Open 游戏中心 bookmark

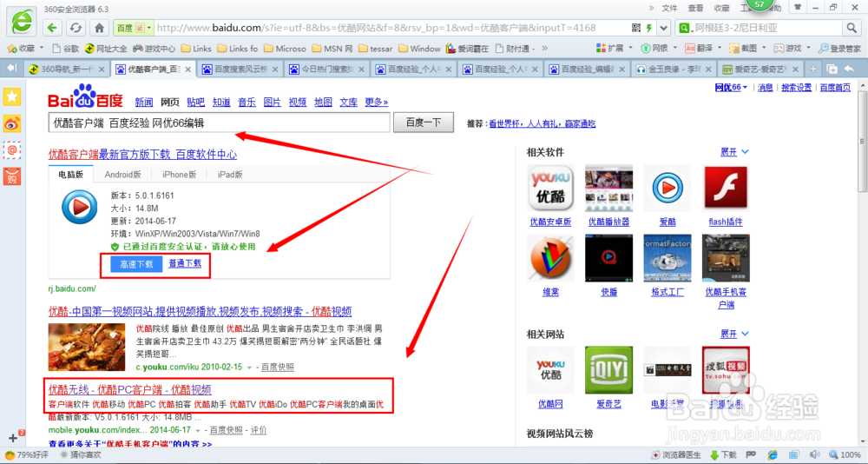click(154, 49)
